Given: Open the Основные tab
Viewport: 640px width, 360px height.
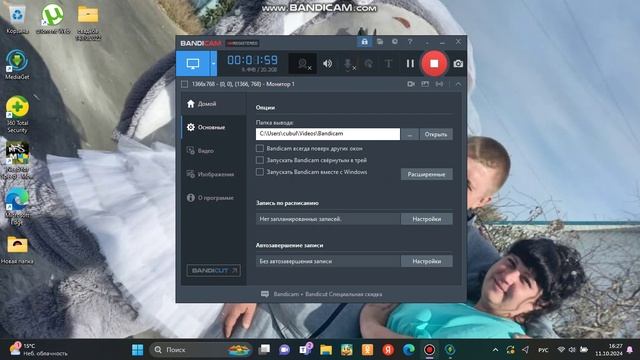Looking at the screenshot, I should coord(213,127).
